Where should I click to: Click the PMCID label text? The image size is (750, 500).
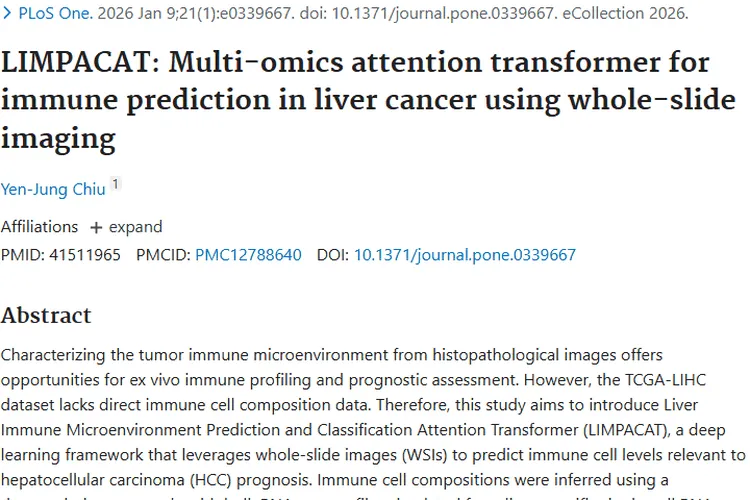tap(161, 255)
